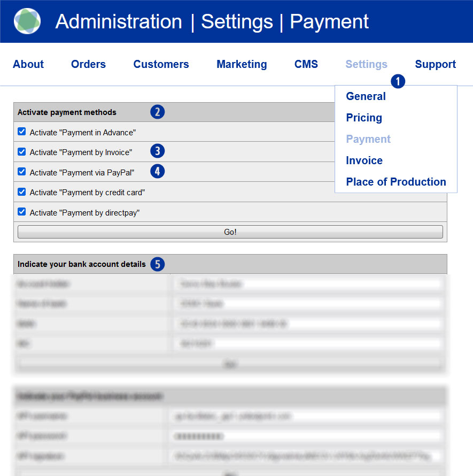
Task: Toggle "Payment by Invoice" checkbox
Action: click(22, 152)
